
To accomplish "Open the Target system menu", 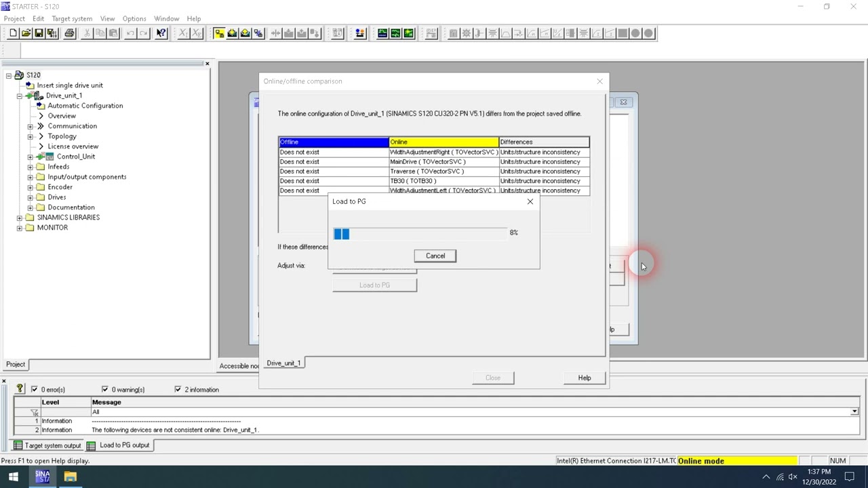I will 72,18.
